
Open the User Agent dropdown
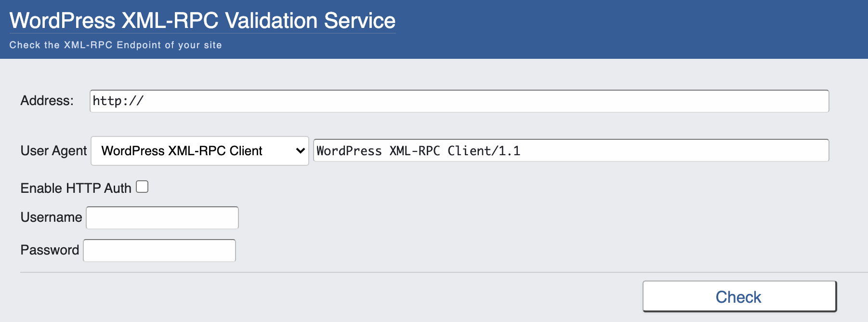point(200,151)
